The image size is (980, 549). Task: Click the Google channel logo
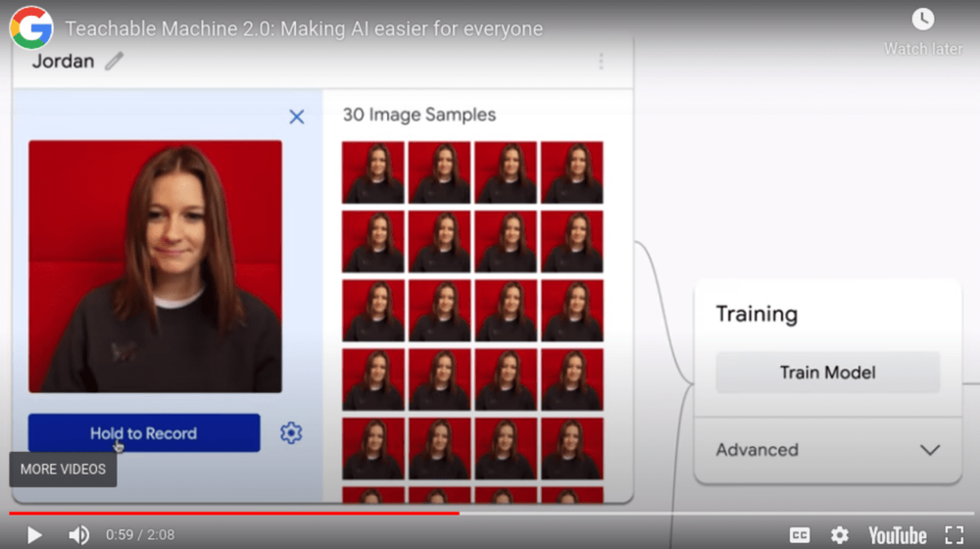pos(31,28)
